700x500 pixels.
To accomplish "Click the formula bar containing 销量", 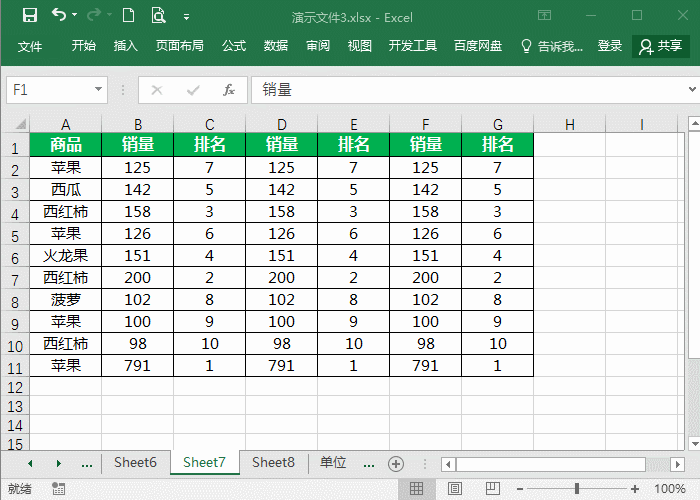I will 468,90.
